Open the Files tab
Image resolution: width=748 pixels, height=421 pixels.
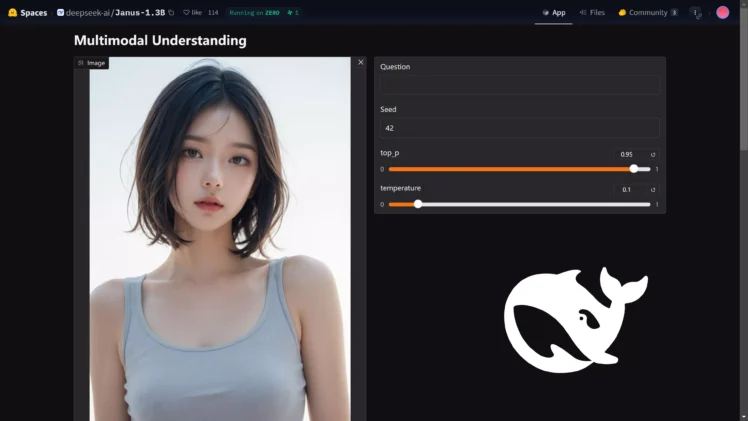pyautogui.click(x=592, y=13)
